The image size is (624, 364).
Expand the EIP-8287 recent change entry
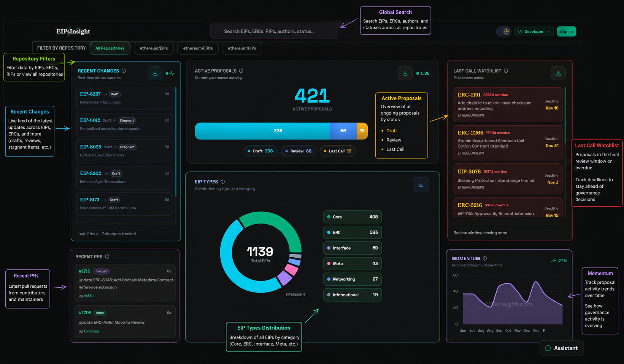click(x=124, y=98)
